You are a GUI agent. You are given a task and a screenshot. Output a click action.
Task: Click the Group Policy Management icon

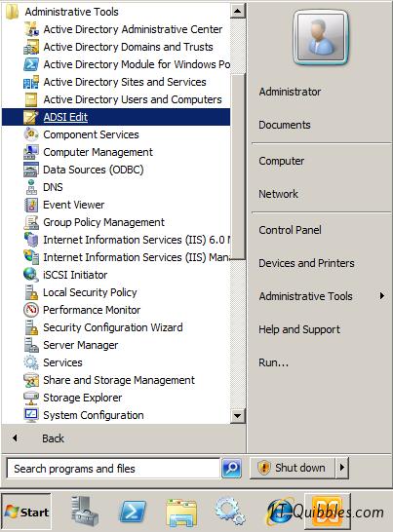(31, 222)
